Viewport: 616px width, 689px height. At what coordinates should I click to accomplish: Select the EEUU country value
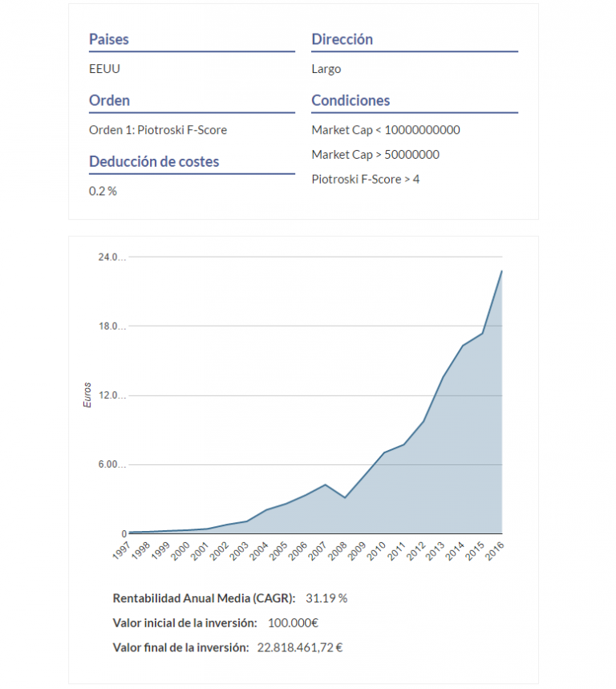coord(104,69)
